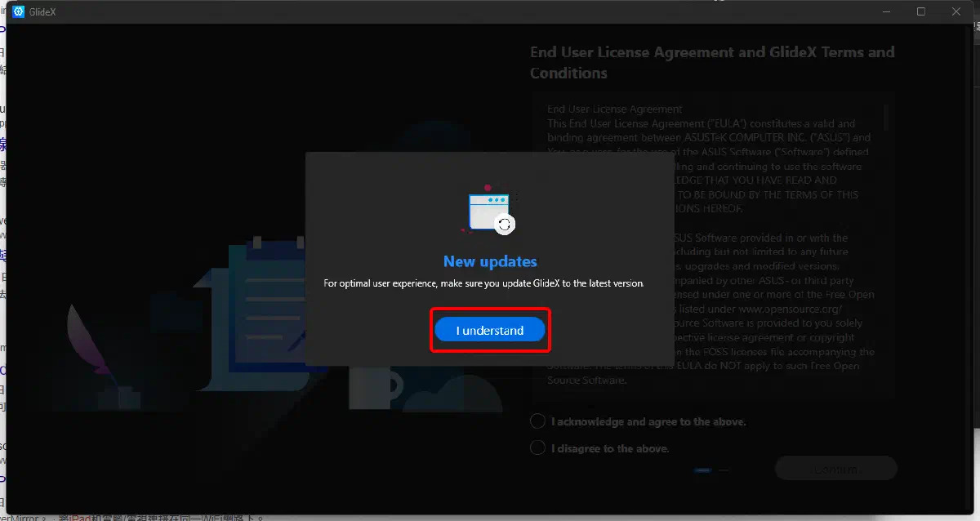Click the highlighted blue pagination indicator

(703, 471)
